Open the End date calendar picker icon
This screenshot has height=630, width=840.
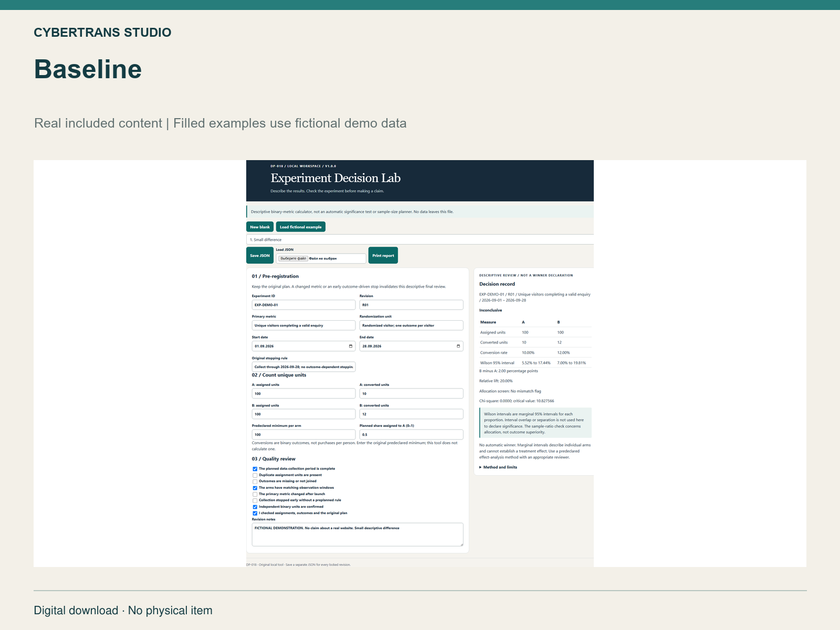coord(458,346)
